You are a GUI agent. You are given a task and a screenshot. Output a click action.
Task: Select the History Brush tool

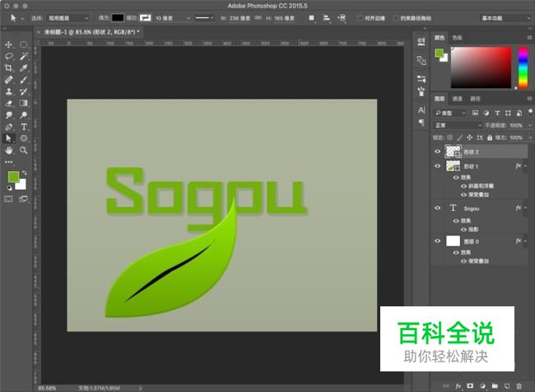(x=24, y=91)
